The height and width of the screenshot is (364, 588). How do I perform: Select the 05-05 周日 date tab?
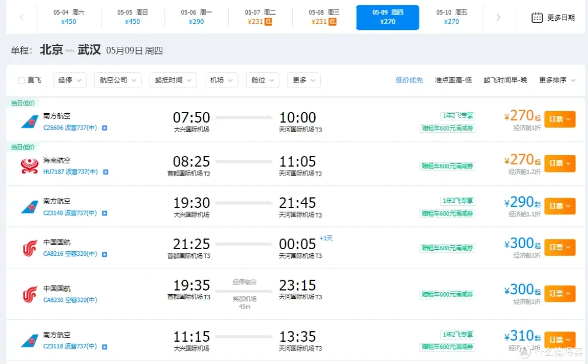point(132,17)
